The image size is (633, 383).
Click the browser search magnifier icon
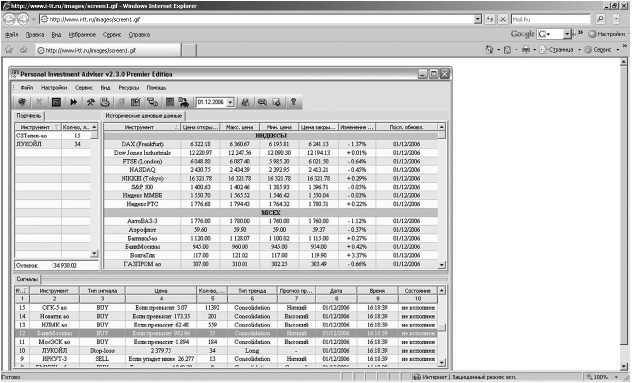(x=600, y=19)
